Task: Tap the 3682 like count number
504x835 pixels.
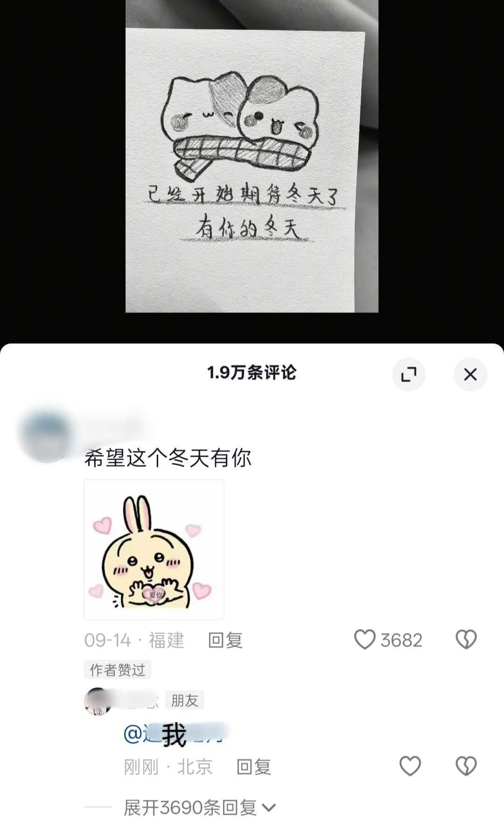Action: pos(401,640)
